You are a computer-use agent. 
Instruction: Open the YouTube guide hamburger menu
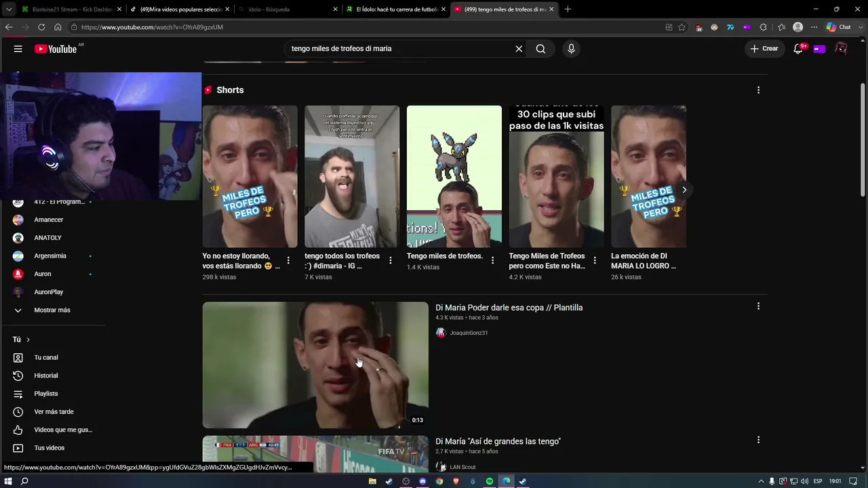tap(18, 49)
